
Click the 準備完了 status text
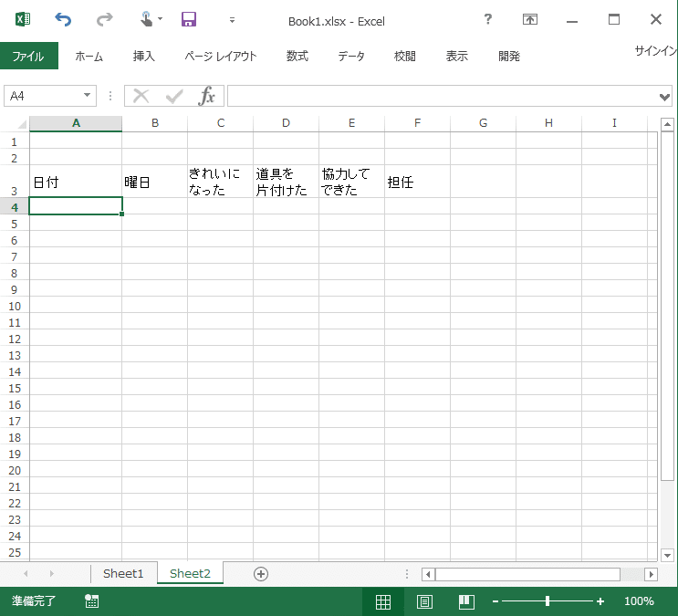click(x=34, y=600)
